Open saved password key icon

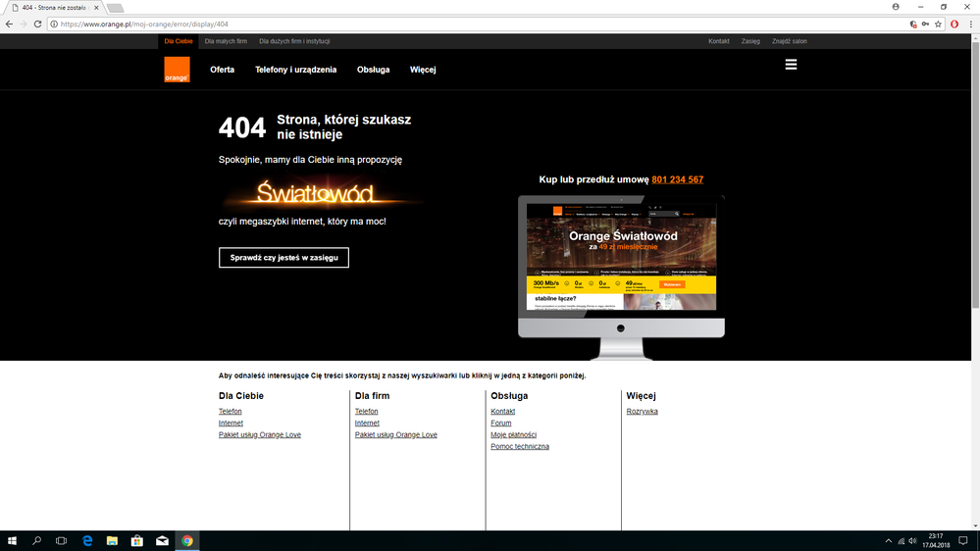(x=925, y=25)
